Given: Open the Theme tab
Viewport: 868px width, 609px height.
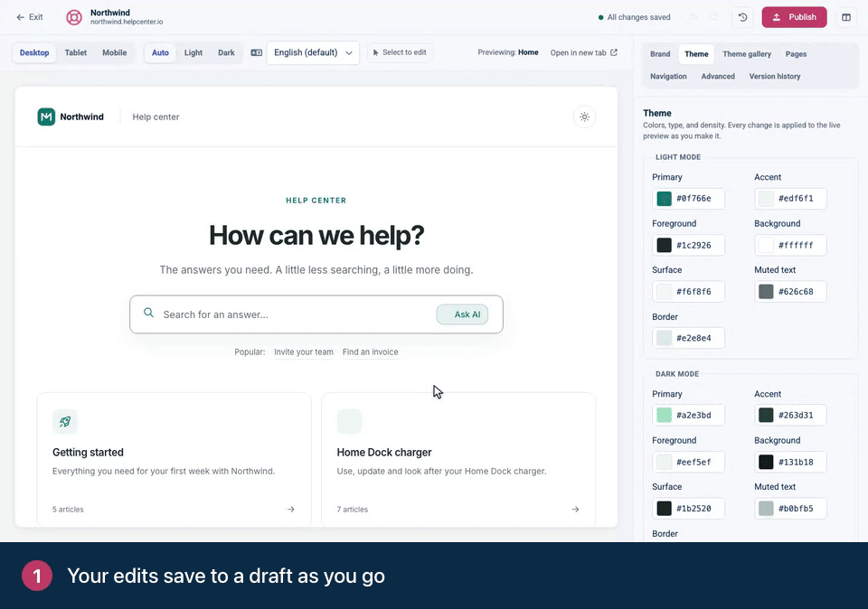Looking at the screenshot, I should coord(696,54).
